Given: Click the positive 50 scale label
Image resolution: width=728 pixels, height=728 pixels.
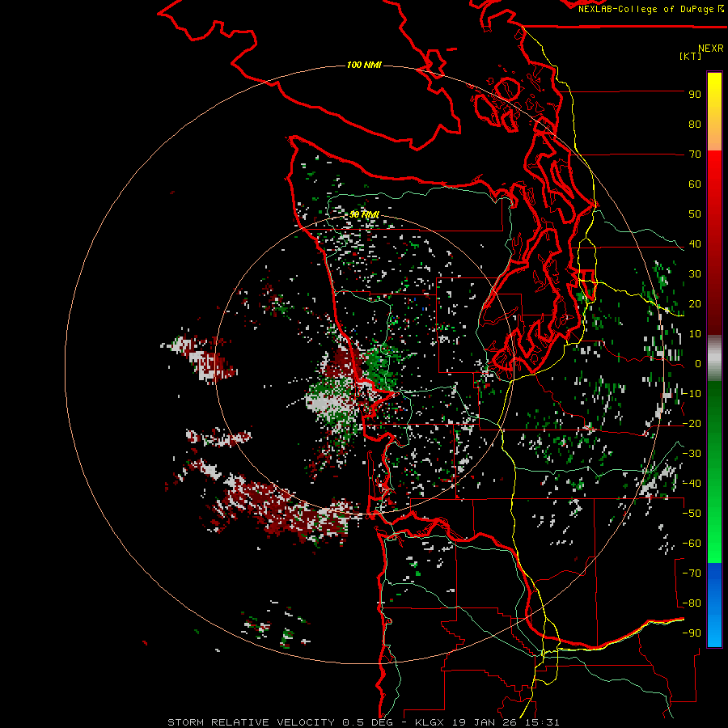Looking at the screenshot, I should coord(695,214).
